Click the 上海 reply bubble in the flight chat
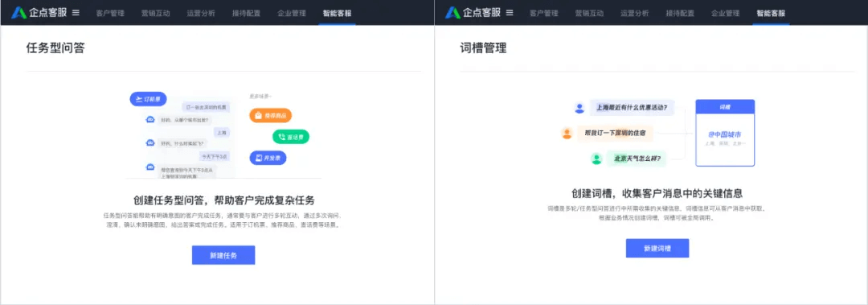 (x=222, y=133)
